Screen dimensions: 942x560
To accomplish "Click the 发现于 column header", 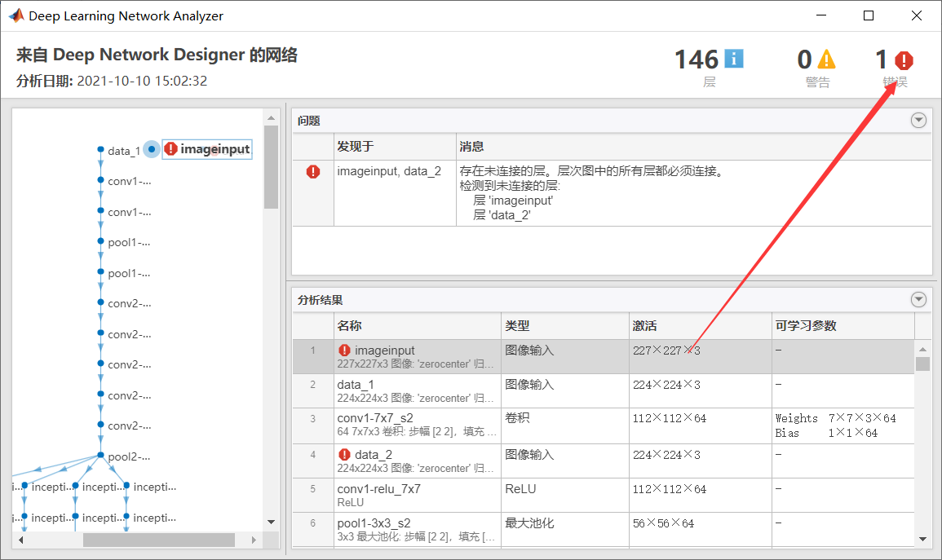I will click(x=395, y=147).
